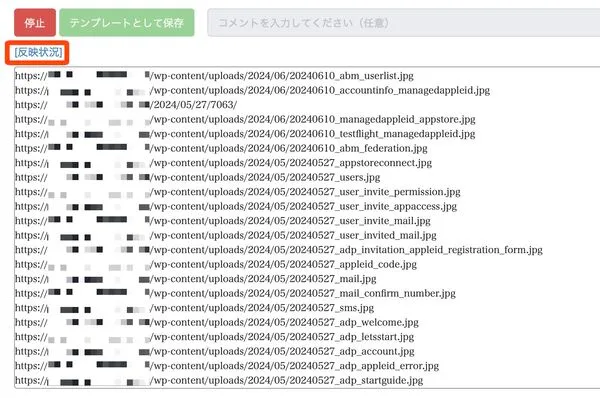The image size is (600, 398).
Task: Click the 20240527_appstoreconnect.jpg URL line
Action: click(223, 163)
